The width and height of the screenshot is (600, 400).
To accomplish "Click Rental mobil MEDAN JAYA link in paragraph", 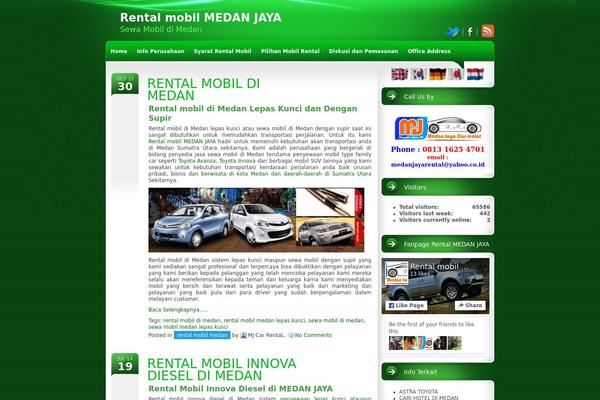I will point(182,141).
